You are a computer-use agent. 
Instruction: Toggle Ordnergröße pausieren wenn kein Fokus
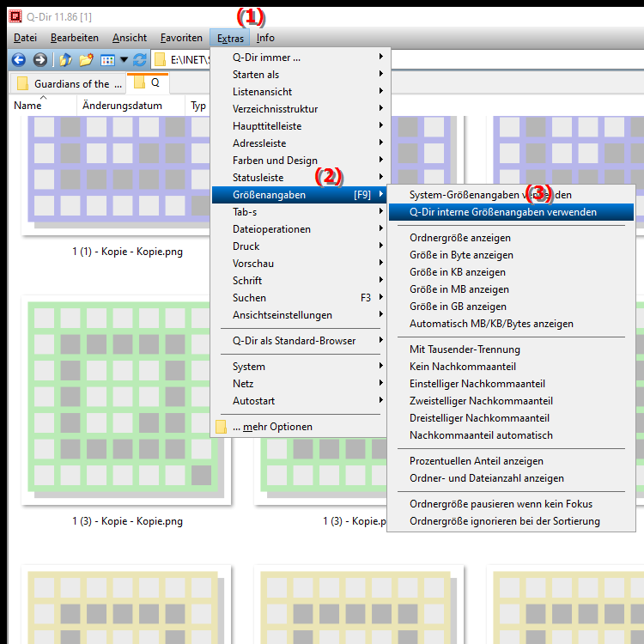point(511,504)
